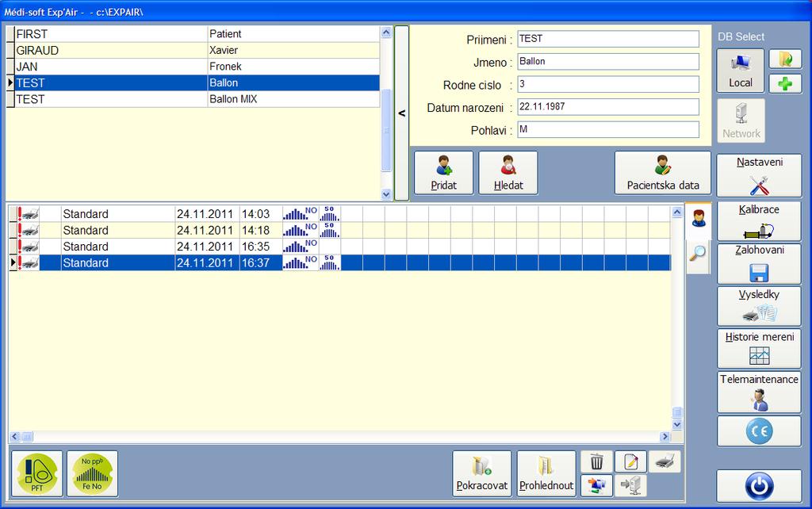
Task: Collapse patient panel with the < button
Action: [401, 113]
